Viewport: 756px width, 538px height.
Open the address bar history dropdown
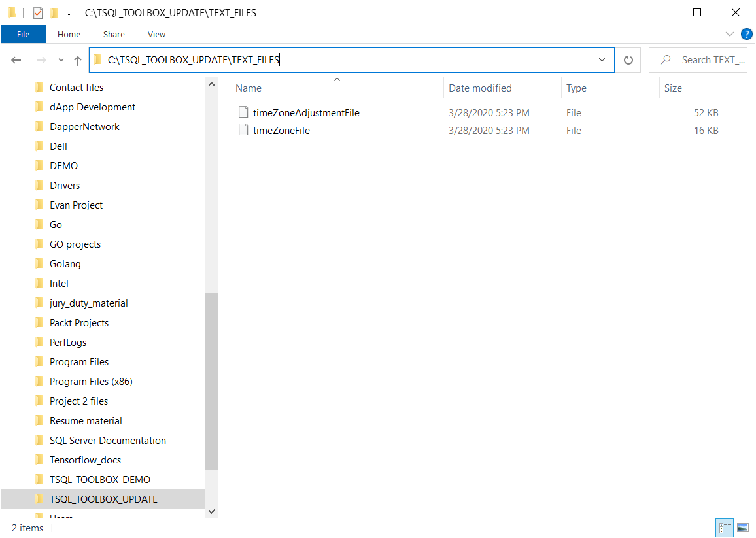point(602,59)
